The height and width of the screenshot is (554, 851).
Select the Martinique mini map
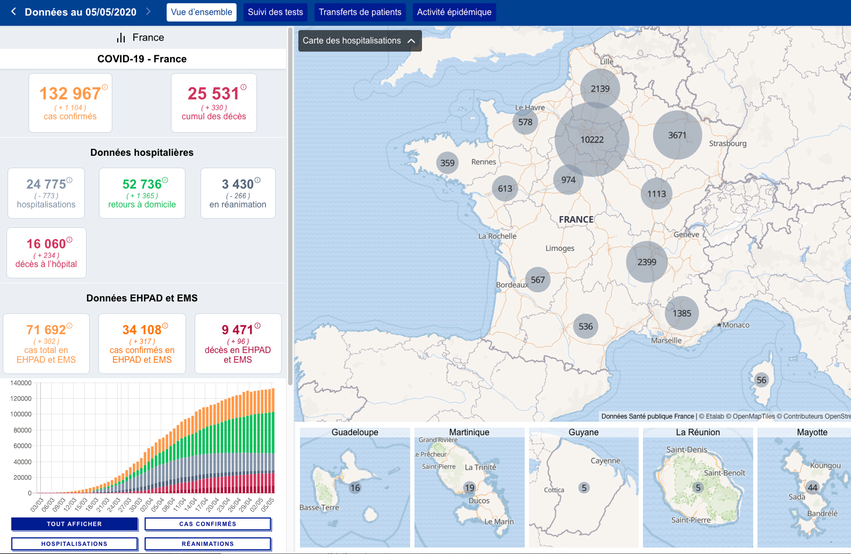click(469, 487)
